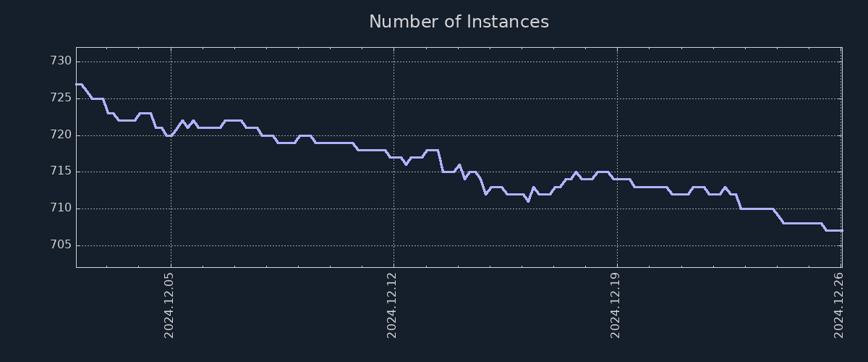Image resolution: width=868 pixels, height=362 pixels.
Task: Click the long flat segment of the line at 710
Action: pyautogui.click(x=756, y=209)
